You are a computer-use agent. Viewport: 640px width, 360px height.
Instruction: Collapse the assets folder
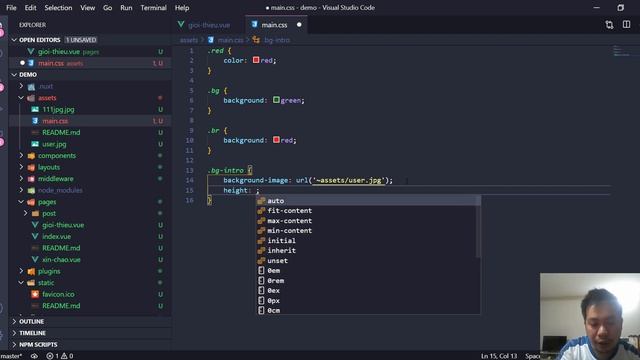point(21,98)
